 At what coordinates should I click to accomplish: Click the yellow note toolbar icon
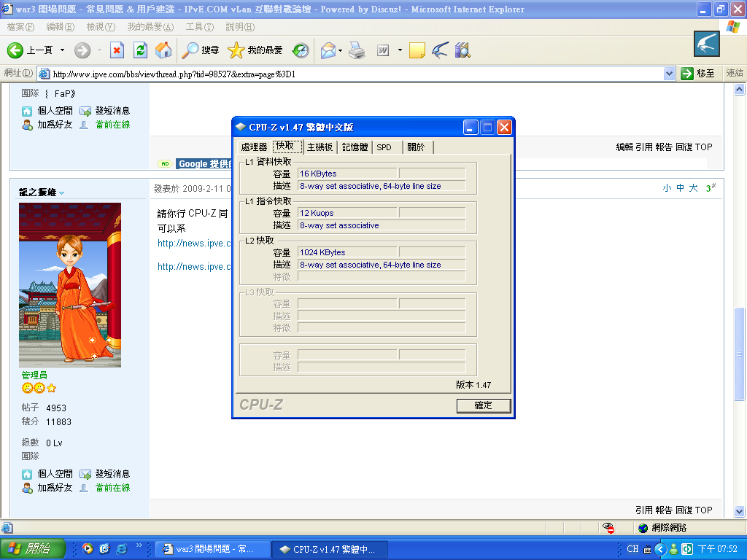pos(417,50)
